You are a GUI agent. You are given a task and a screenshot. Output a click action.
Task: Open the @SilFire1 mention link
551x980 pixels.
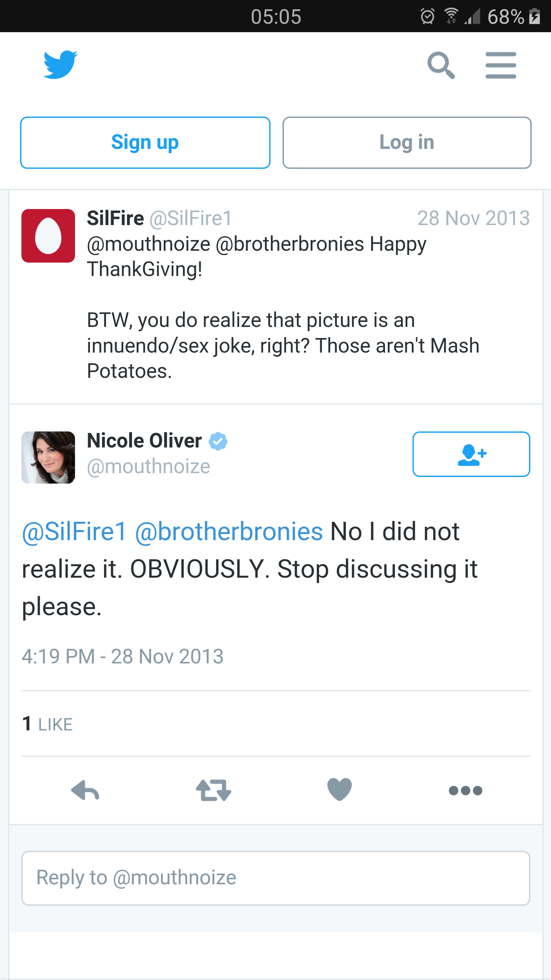[74, 531]
